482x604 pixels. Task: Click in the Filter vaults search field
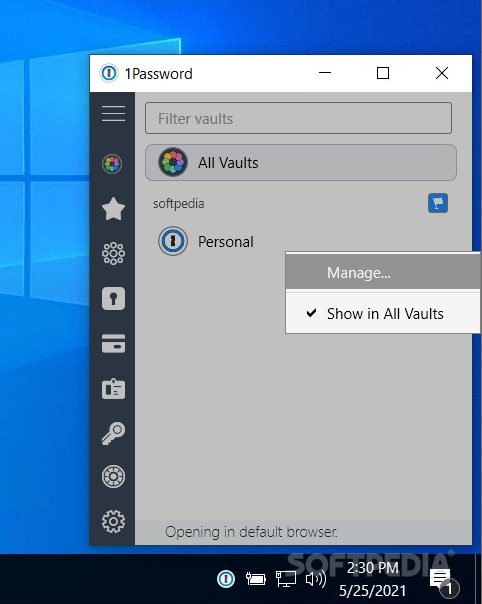coord(298,118)
